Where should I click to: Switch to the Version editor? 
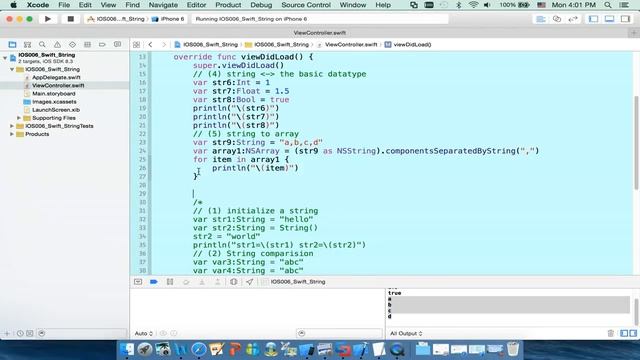tap(573, 19)
